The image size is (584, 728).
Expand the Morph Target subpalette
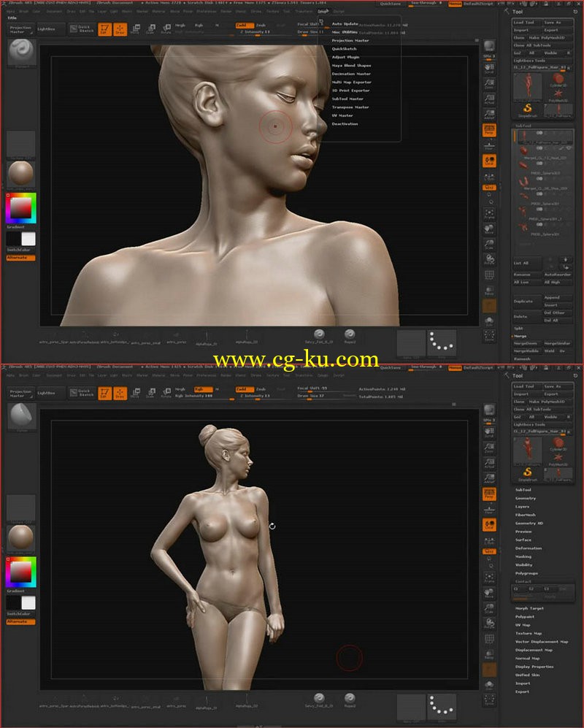click(529, 608)
